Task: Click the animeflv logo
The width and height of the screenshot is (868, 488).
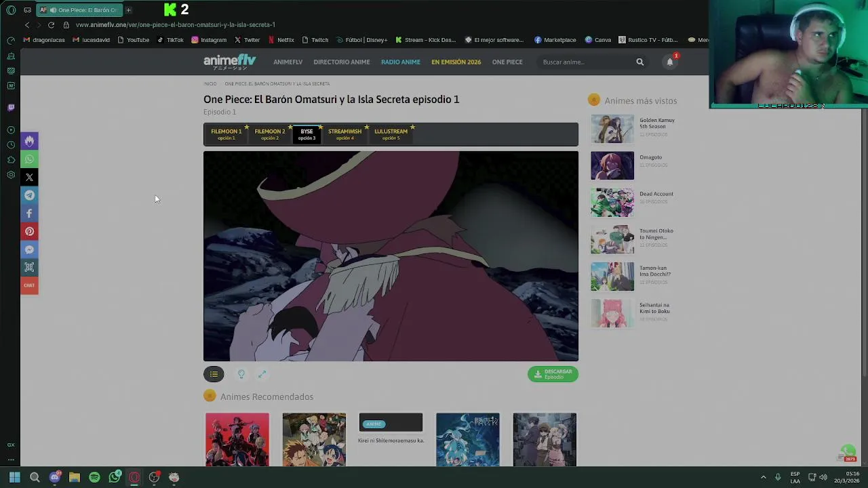Action: 230,62
